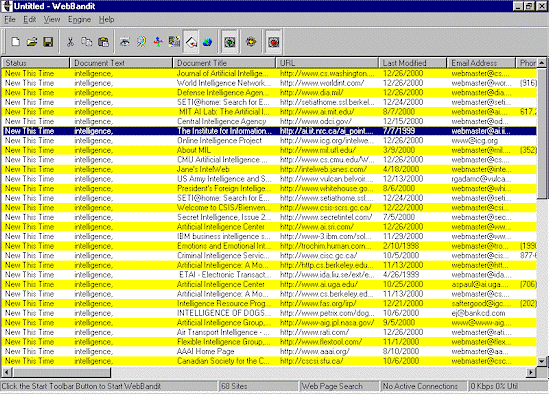Select the President's Foreign Intelligence title
Screen dimensions: 550x395
(x=223, y=188)
